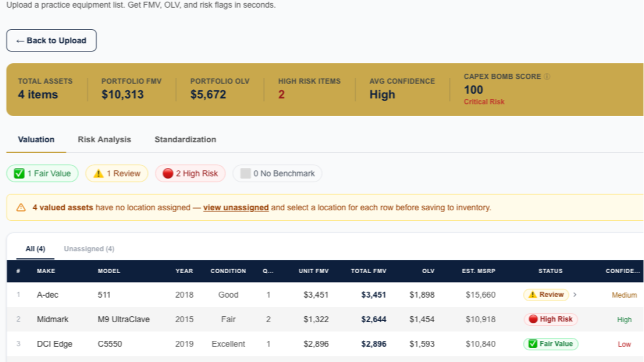Click the M9 UltraClave model cell
644x362 pixels.
[124, 319]
